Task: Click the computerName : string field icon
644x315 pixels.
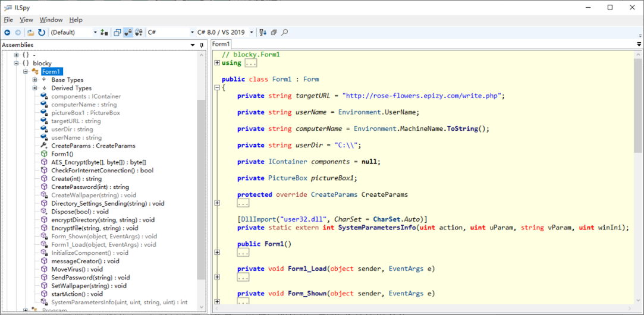Action: coord(45,105)
